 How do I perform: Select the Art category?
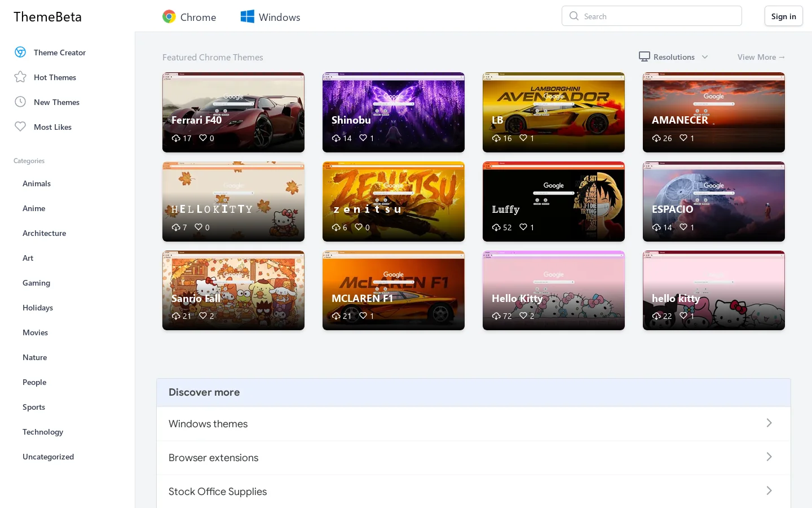click(x=28, y=258)
